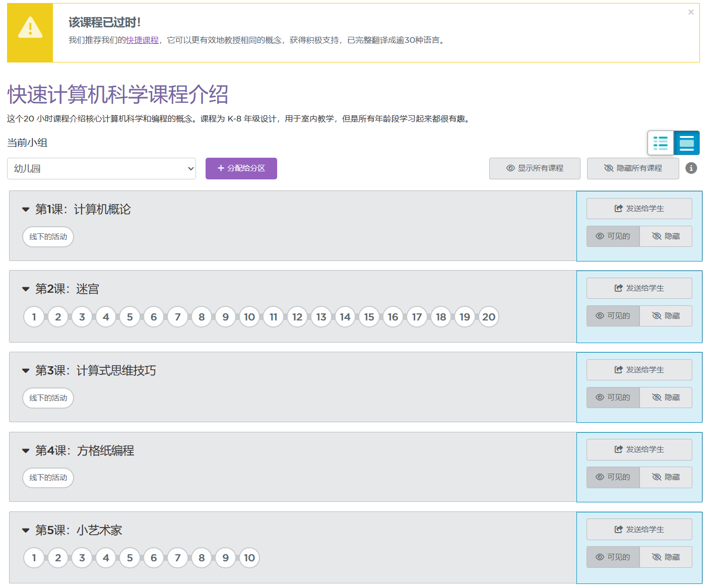The image size is (713, 588).
Task: Open puzzle bubble 16 in 迷宫 lesson
Action: 393,317
